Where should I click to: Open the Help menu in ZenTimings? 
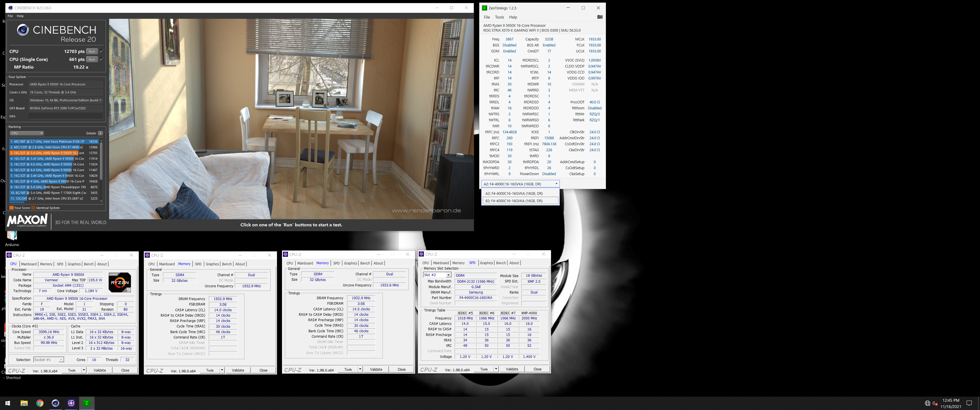point(513,17)
